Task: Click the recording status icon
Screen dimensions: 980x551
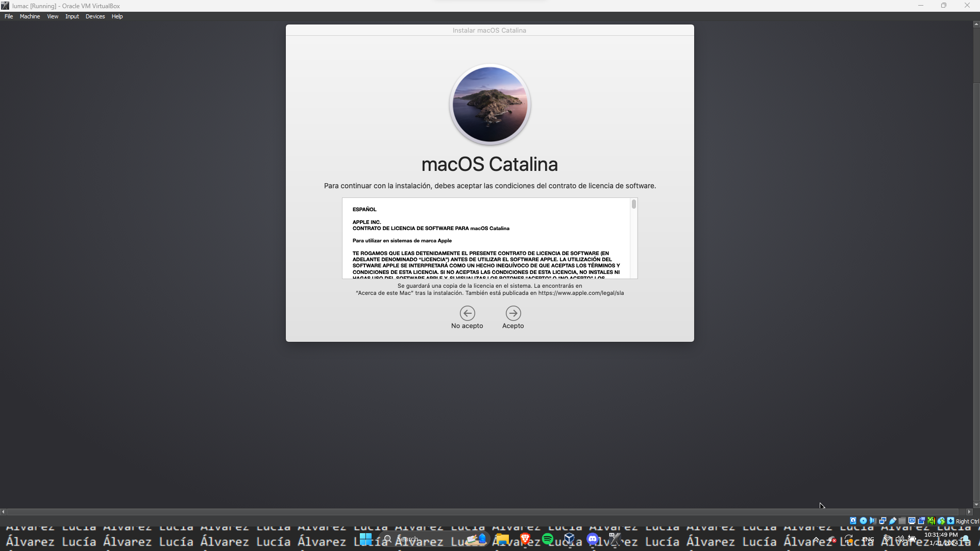Action: tap(921, 521)
